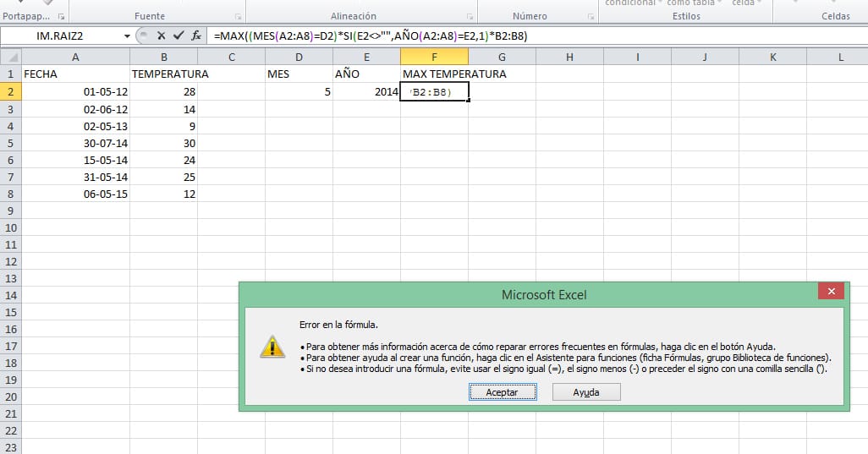Click the temperature cell with value 30
This screenshot has width=868, height=454.
pyautogui.click(x=164, y=143)
